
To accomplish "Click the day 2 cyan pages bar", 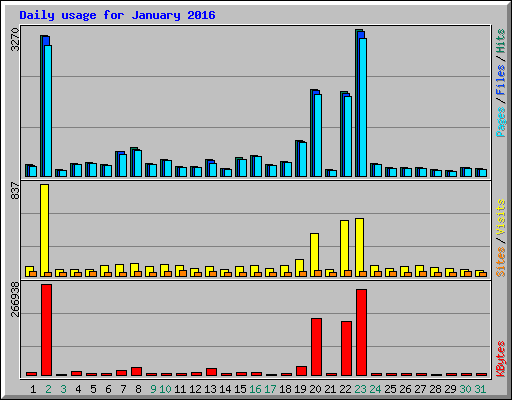I will (x=48, y=111).
